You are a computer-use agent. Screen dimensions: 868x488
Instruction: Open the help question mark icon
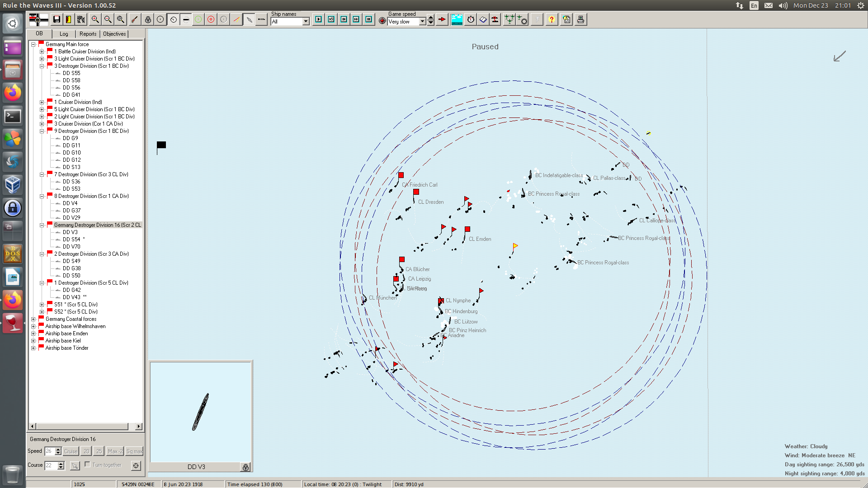[551, 19]
